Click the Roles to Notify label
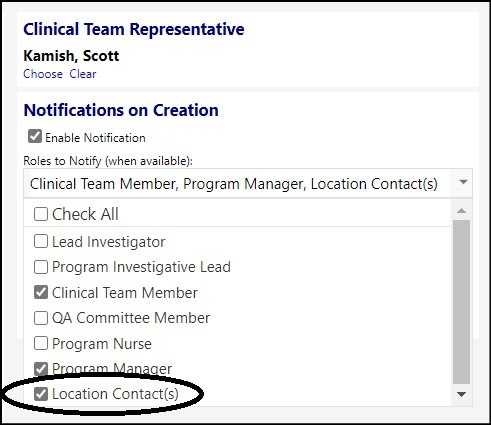The height and width of the screenshot is (425, 491). pos(108,161)
